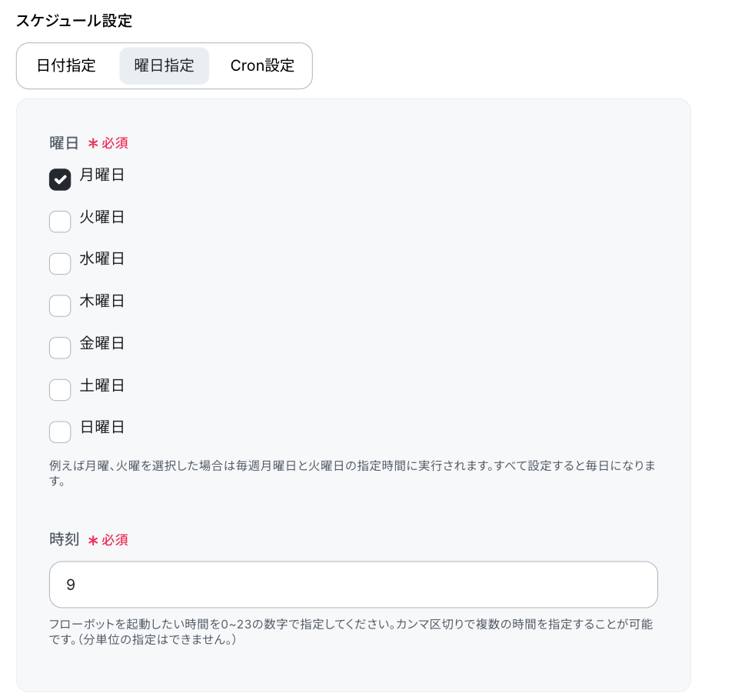Enable the 金曜日 checkbox
The width and height of the screenshot is (755, 700).
(60, 348)
